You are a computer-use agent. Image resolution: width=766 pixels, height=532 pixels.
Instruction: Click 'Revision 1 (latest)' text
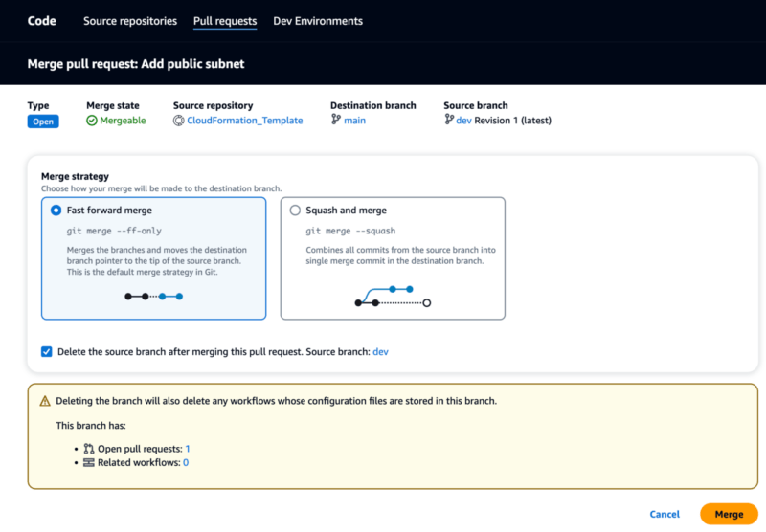pos(512,121)
